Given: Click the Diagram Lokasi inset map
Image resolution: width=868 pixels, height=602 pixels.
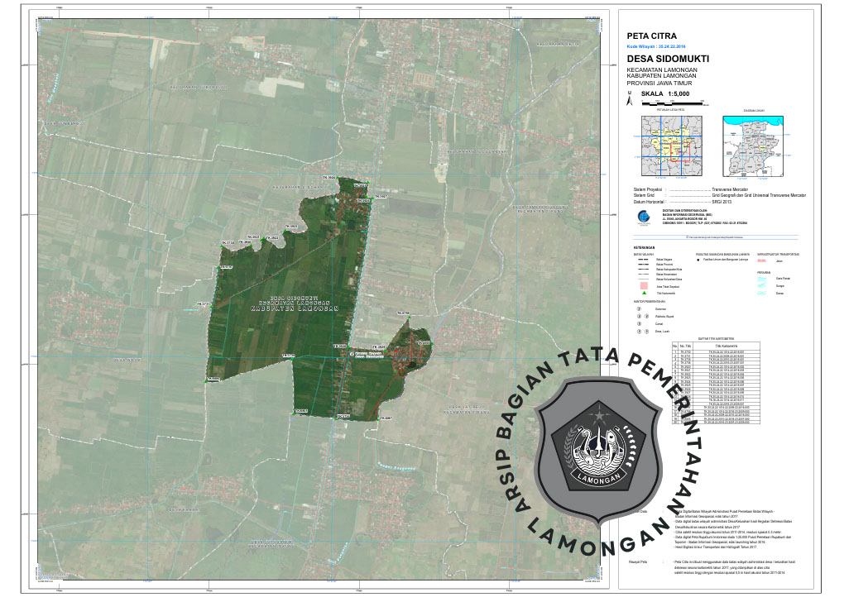Looking at the screenshot, I should [x=752, y=146].
